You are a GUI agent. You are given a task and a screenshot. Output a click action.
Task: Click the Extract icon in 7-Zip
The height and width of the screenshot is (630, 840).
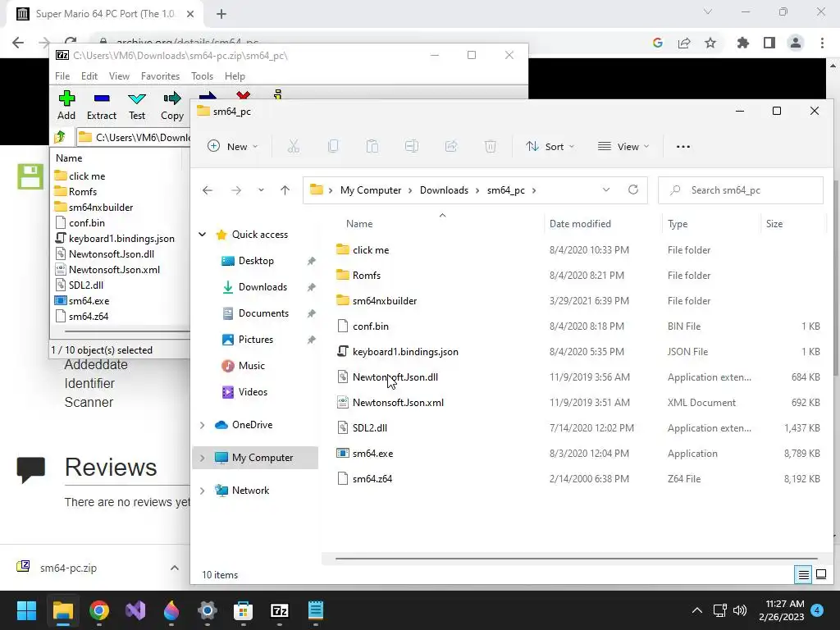[102, 98]
